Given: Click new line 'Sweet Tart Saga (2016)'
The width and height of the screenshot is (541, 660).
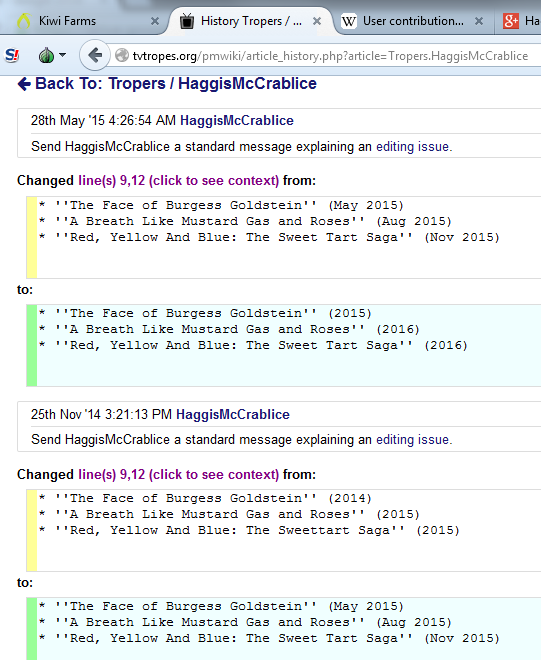Looking at the screenshot, I should click(x=253, y=346).
